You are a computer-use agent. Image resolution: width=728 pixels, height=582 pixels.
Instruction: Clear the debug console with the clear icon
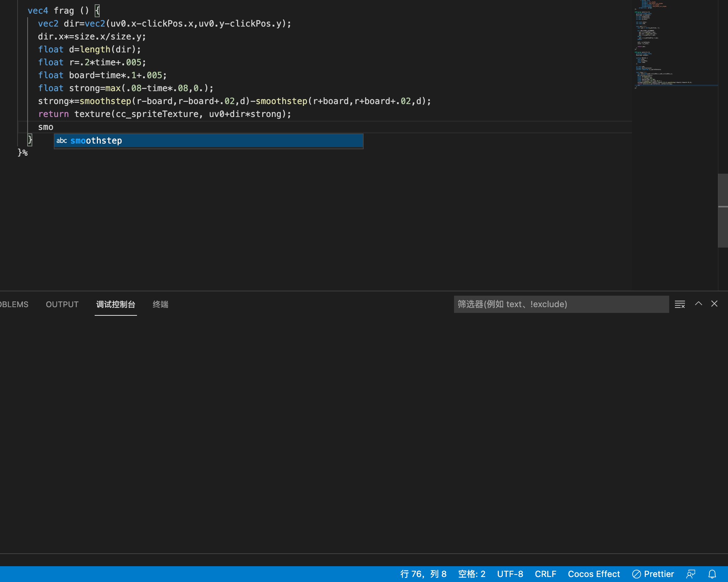point(680,304)
